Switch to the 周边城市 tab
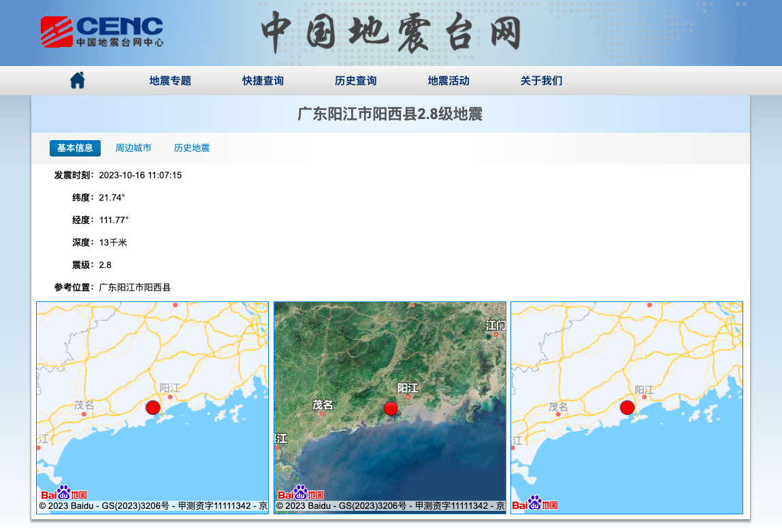This screenshot has height=532, width=782. coord(133,148)
